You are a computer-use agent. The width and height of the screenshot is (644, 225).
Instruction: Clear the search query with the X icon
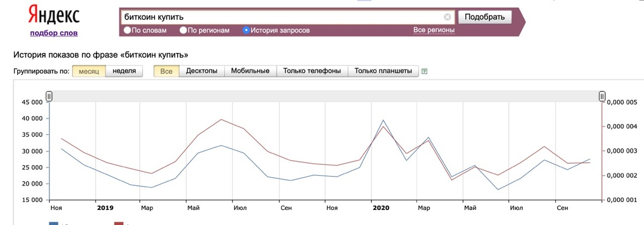(x=448, y=17)
